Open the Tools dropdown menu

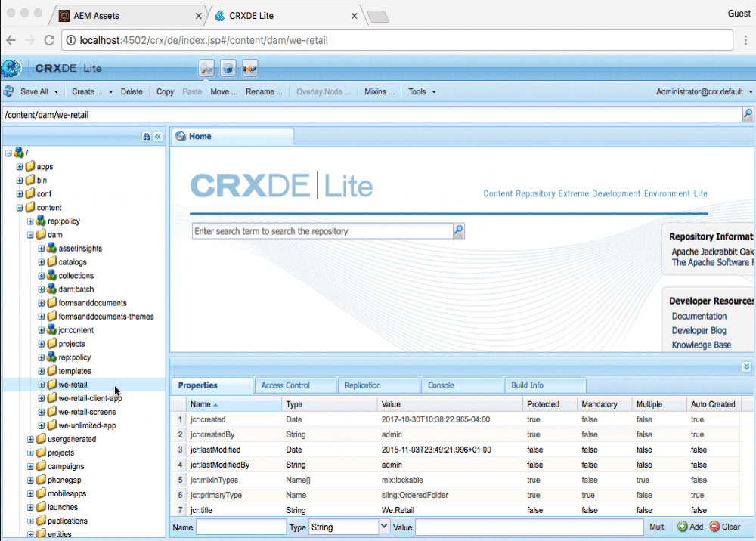pyautogui.click(x=422, y=91)
